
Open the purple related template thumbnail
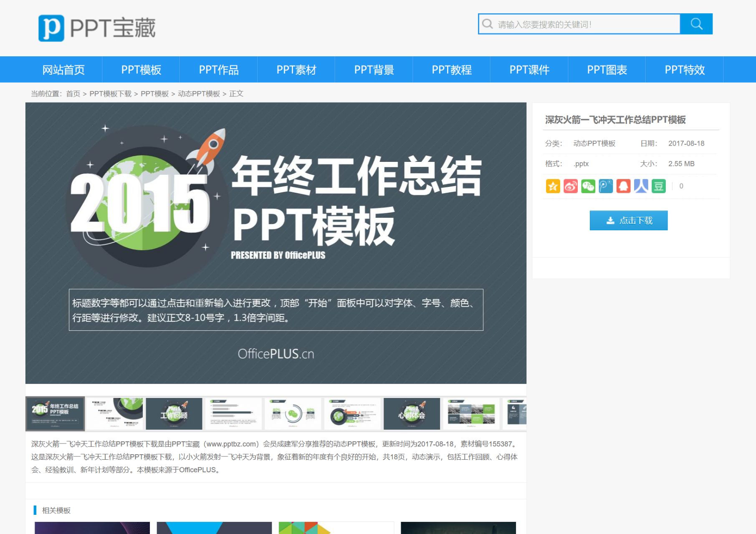pos(92,528)
